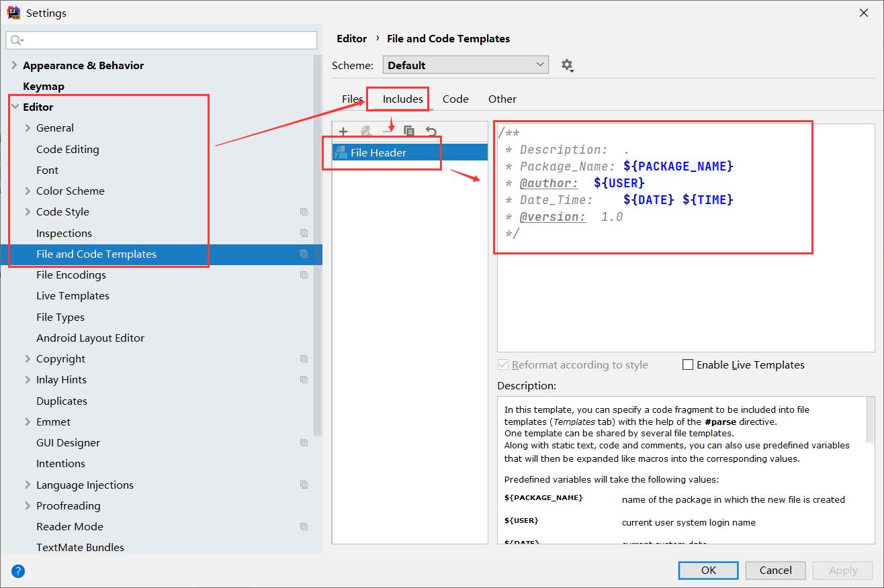Click project-level icon beside Inlay Hints

pos(304,379)
